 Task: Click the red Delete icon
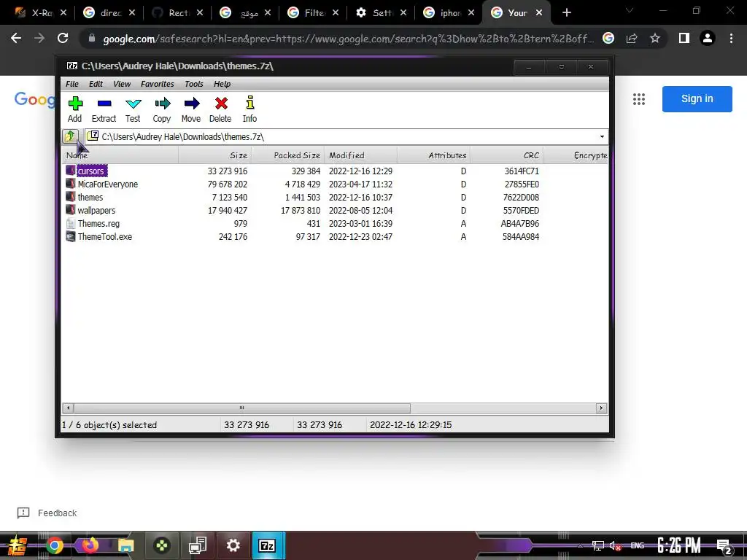coord(220,109)
